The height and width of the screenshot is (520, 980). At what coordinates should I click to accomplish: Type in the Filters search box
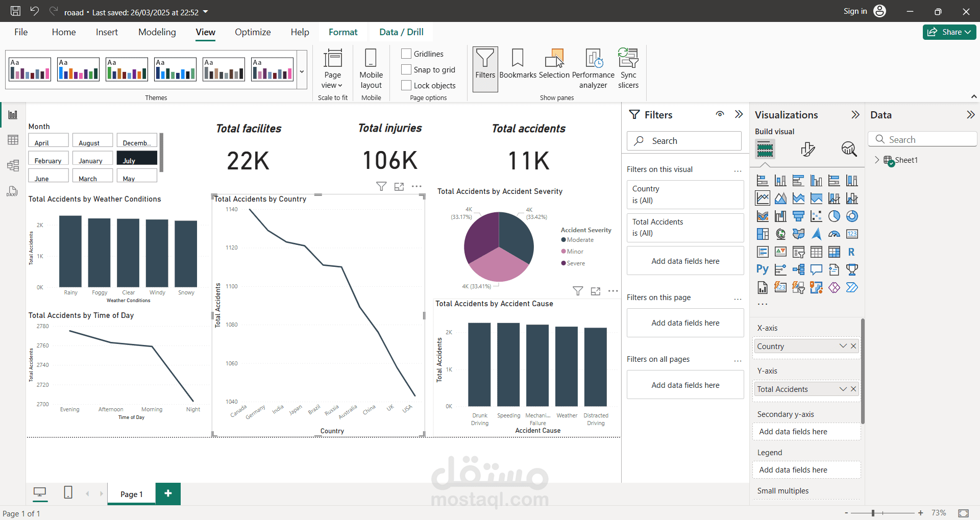(x=684, y=140)
